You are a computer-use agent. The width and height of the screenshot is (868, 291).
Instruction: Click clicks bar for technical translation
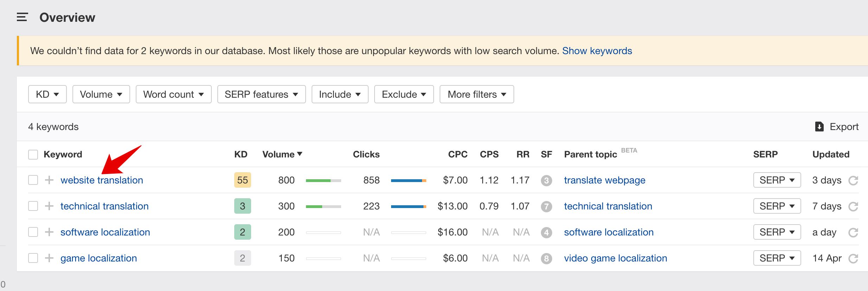click(x=409, y=207)
